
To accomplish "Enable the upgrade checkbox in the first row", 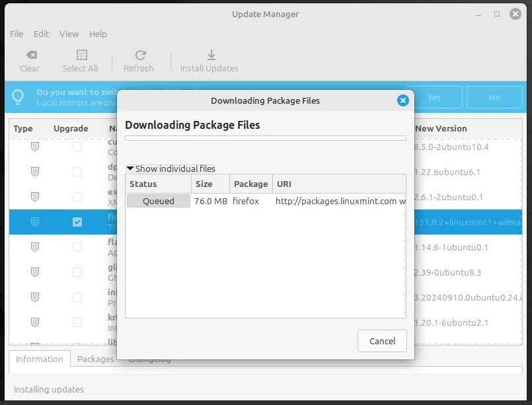I will pos(77,147).
